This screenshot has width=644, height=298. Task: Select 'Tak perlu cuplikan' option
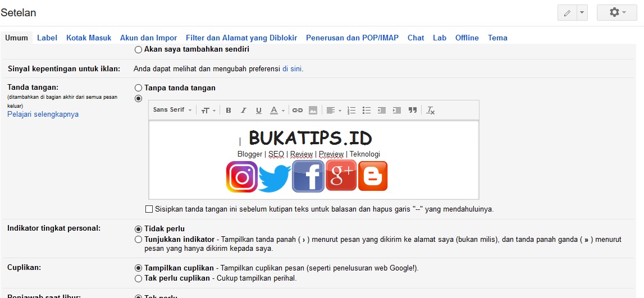point(139,278)
